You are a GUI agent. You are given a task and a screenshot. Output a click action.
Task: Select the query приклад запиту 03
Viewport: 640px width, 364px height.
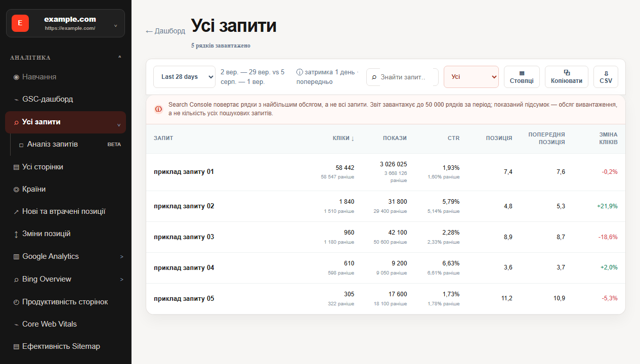pos(184,237)
